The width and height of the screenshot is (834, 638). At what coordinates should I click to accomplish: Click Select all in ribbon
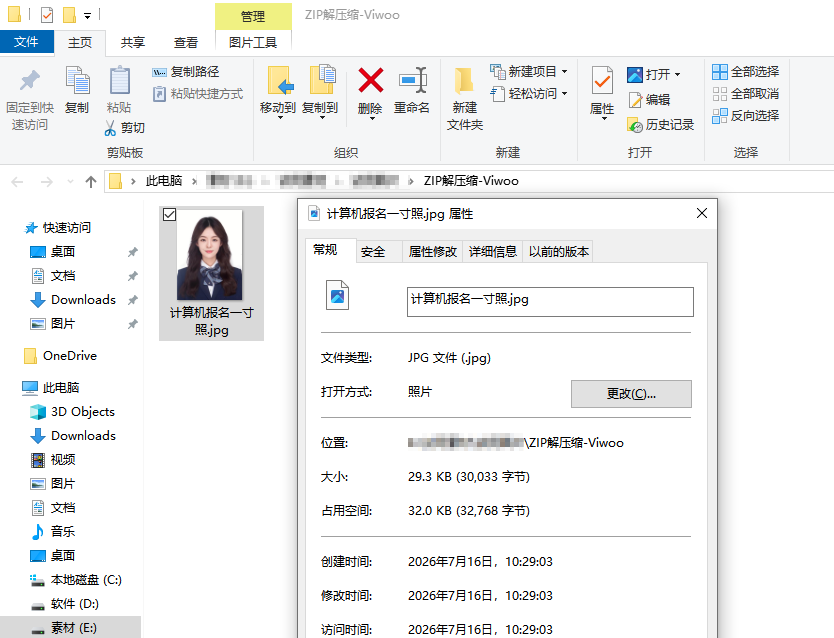(746, 72)
